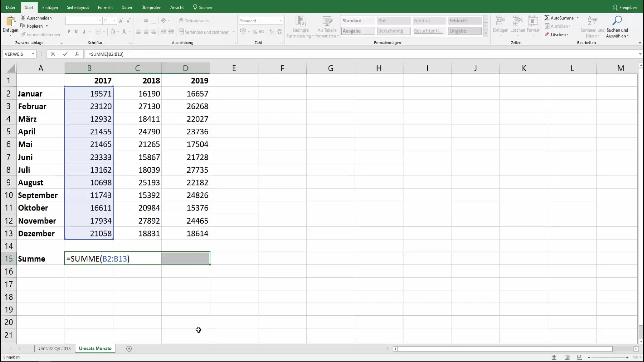This screenshot has width=644, height=362.
Task: Open font name dropdown
Action: pyautogui.click(x=100, y=21)
